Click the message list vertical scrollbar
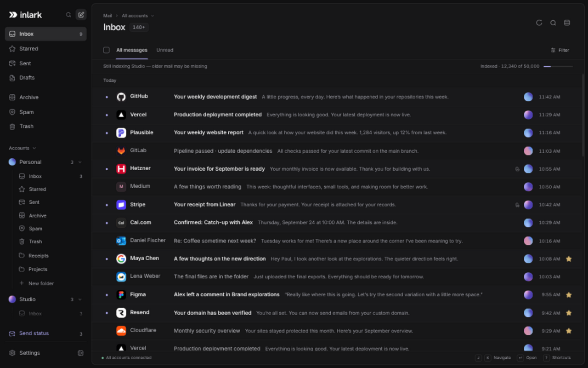The height and width of the screenshot is (368, 588). click(583, 115)
